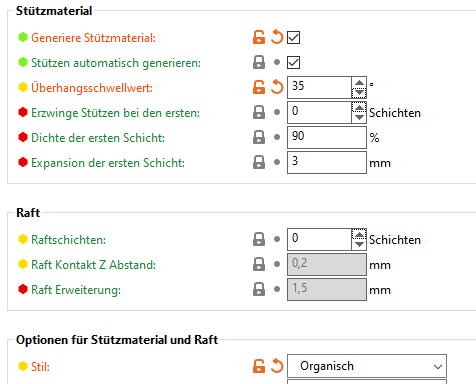Reset Stil to its default value

click(x=277, y=366)
